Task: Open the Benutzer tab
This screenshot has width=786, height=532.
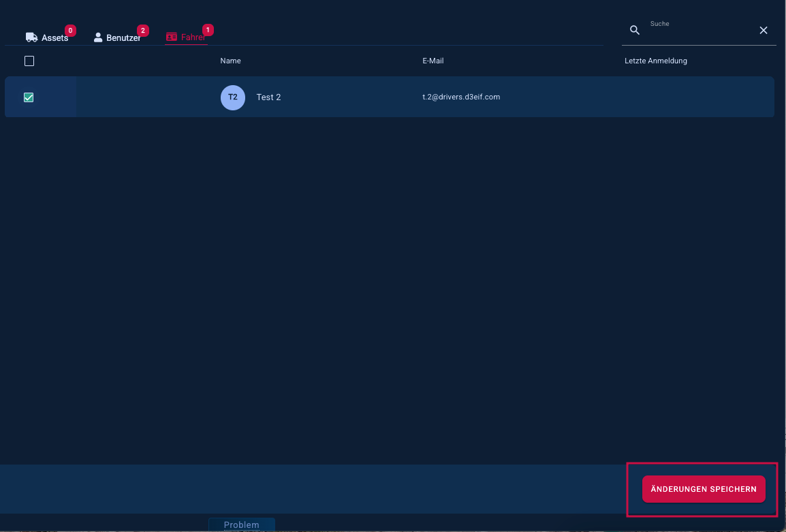Action: [123, 38]
